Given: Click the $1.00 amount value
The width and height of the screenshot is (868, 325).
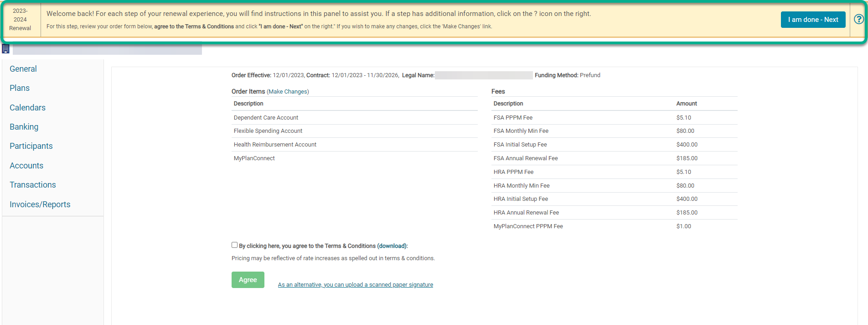Looking at the screenshot, I should [684, 226].
